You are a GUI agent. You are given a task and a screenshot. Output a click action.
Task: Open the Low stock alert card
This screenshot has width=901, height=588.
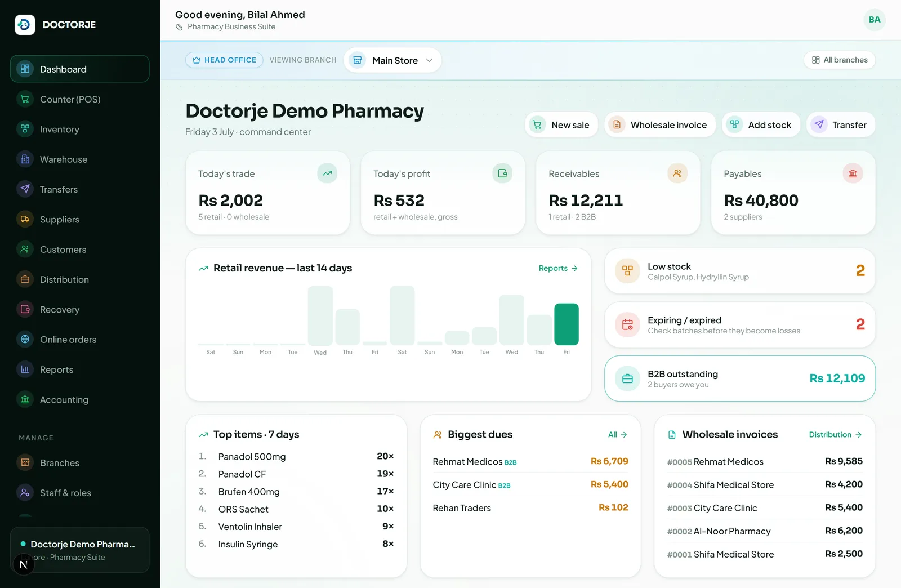click(740, 271)
